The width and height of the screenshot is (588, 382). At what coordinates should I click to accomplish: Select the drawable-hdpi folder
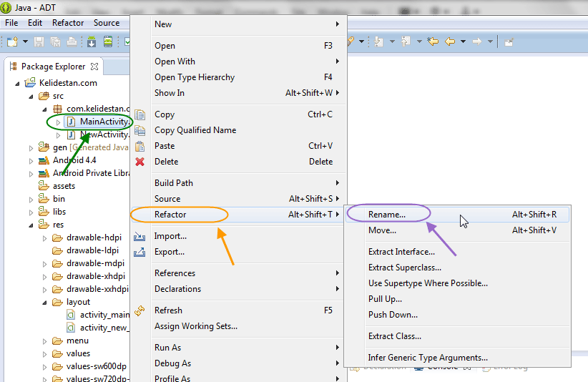click(87, 237)
